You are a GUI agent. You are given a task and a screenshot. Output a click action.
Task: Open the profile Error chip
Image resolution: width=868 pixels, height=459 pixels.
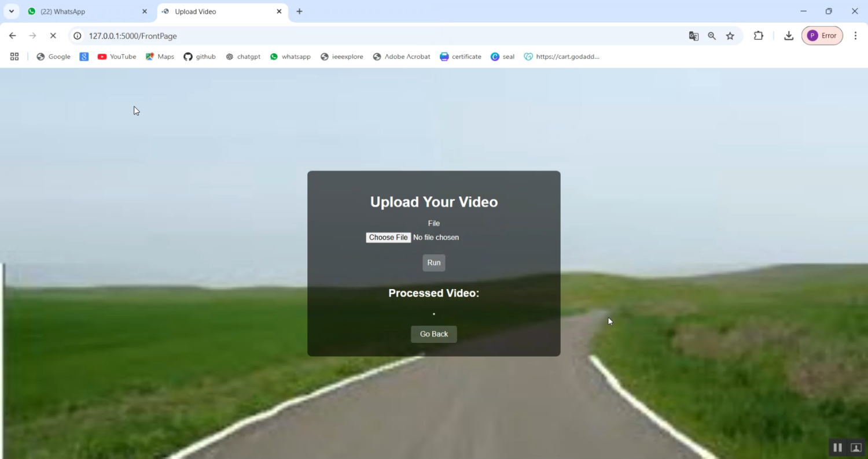(x=822, y=36)
